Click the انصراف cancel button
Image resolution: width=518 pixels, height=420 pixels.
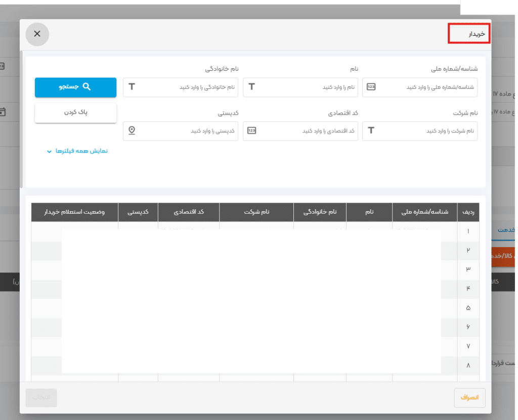(x=470, y=397)
